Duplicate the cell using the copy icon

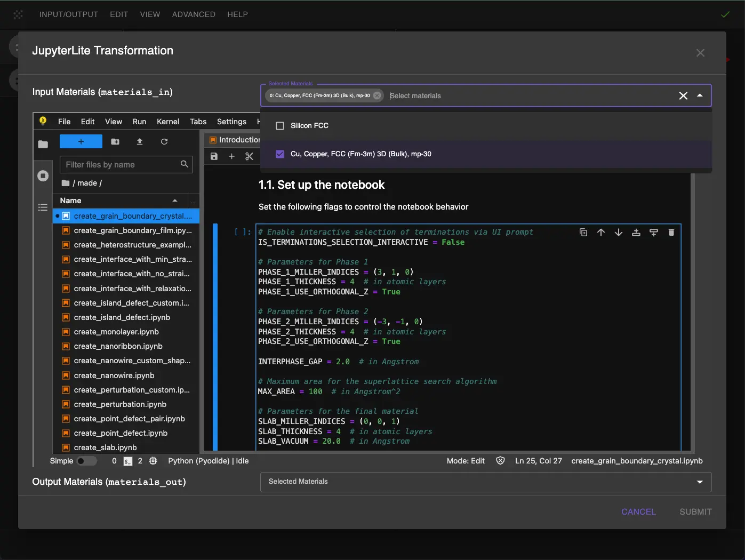[583, 233]
